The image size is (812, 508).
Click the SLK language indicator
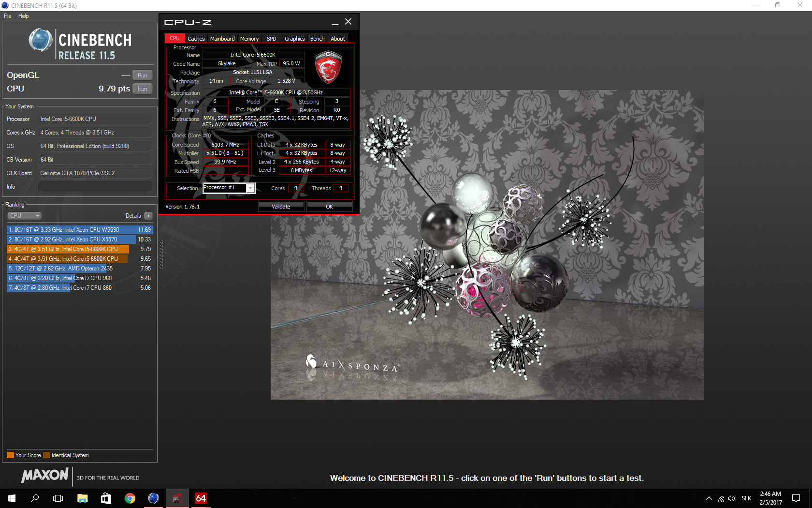tap(746, 498)
